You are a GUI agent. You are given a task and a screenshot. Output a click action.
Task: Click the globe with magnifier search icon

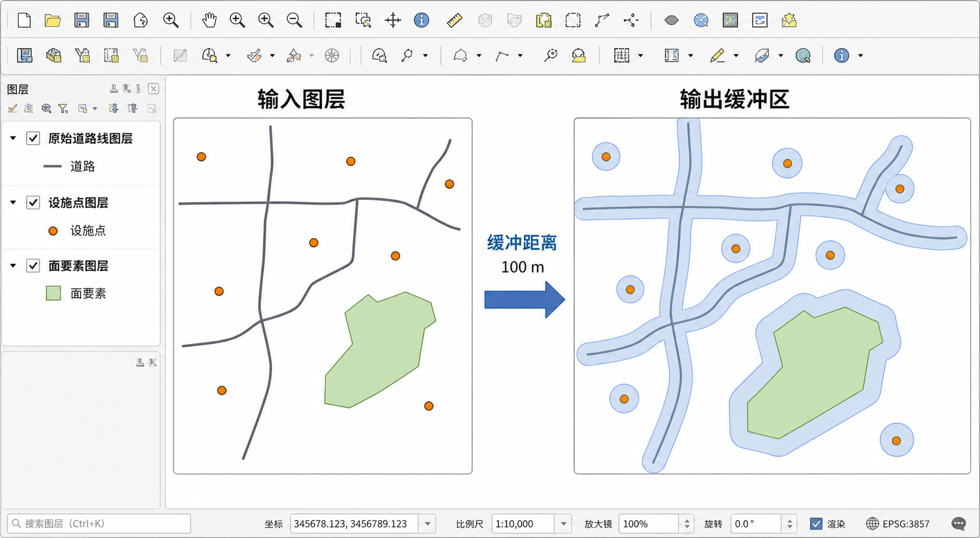[x=803, y=55]
